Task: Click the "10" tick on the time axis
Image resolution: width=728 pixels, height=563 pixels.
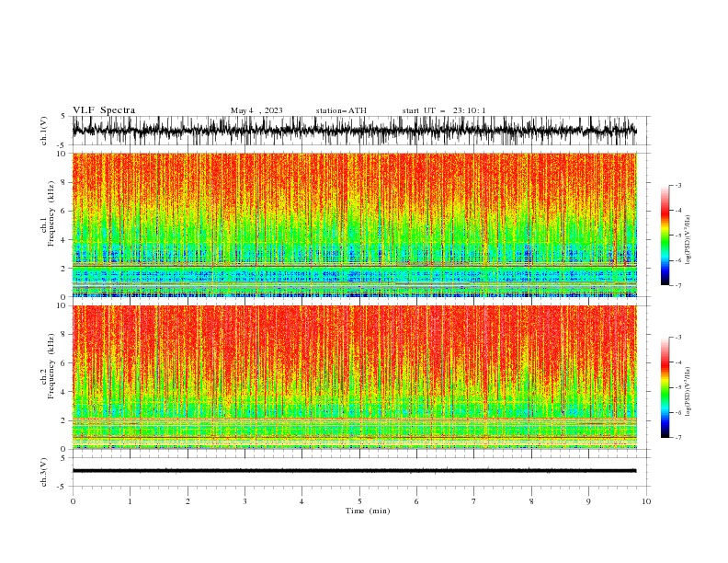Action: coord(646,501)
